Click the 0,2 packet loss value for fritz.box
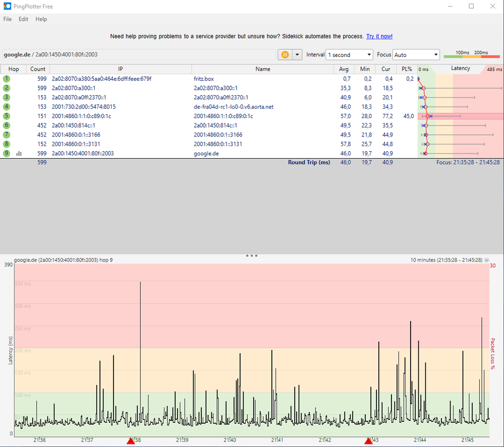 (410, 79)
